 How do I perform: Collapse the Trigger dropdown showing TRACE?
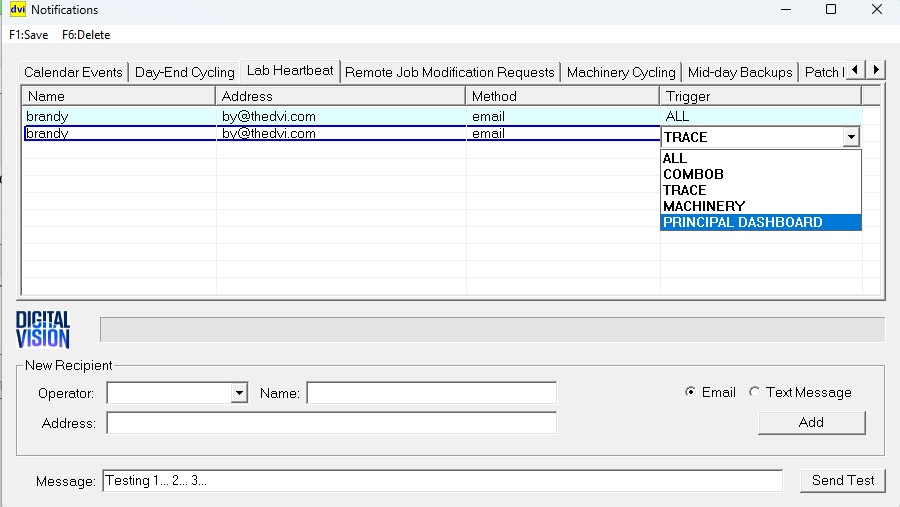pyautogui.click(x=851, y=138)
